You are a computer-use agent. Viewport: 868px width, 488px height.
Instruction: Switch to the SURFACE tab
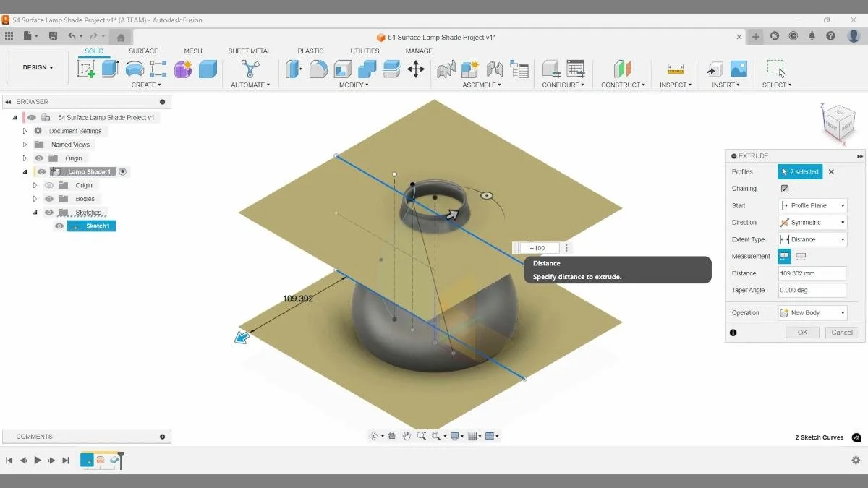click(143, 51)
